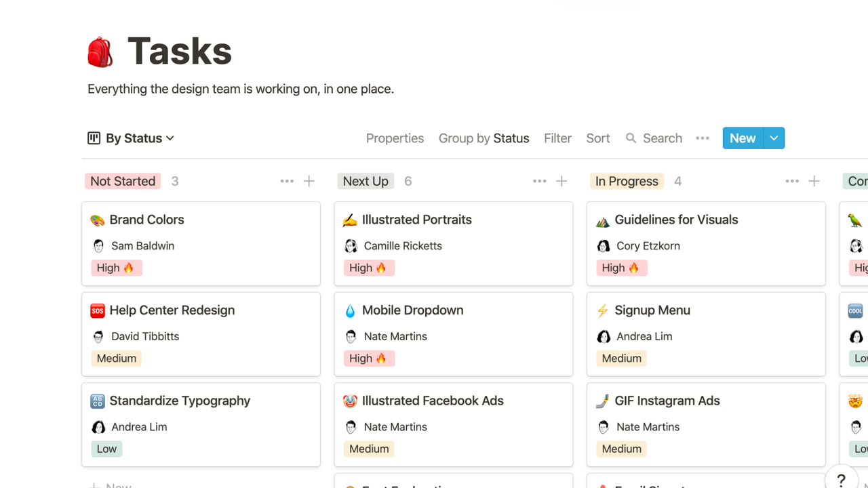Viewport: 868px width, 488px height.
Task: Click the Sort option
Action: 598,138
